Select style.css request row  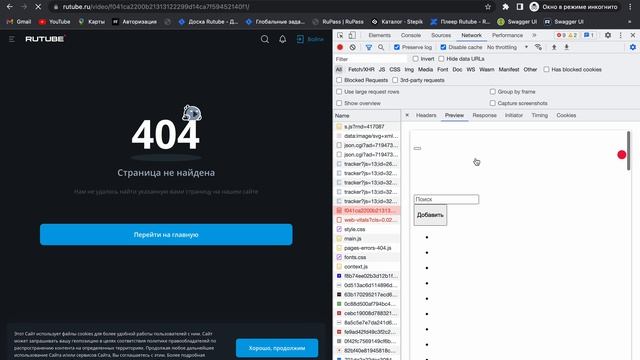click(x=367, y=229)
